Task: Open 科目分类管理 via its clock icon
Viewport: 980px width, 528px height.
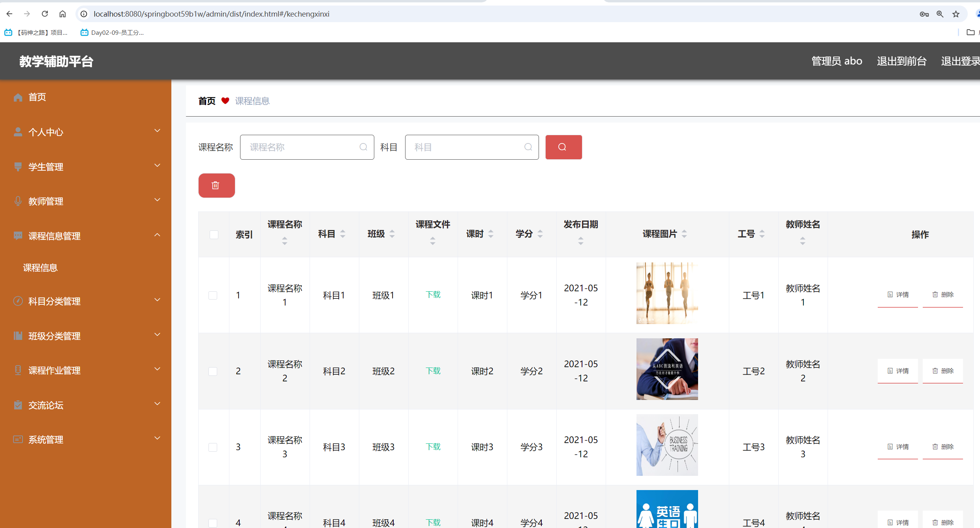Action: pos(18,301)
